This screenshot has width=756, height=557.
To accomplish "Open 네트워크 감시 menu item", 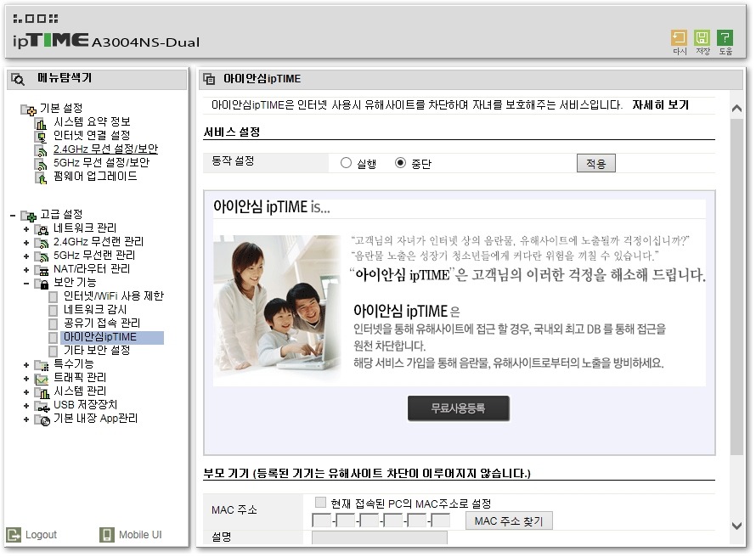I will coord(95,309).
